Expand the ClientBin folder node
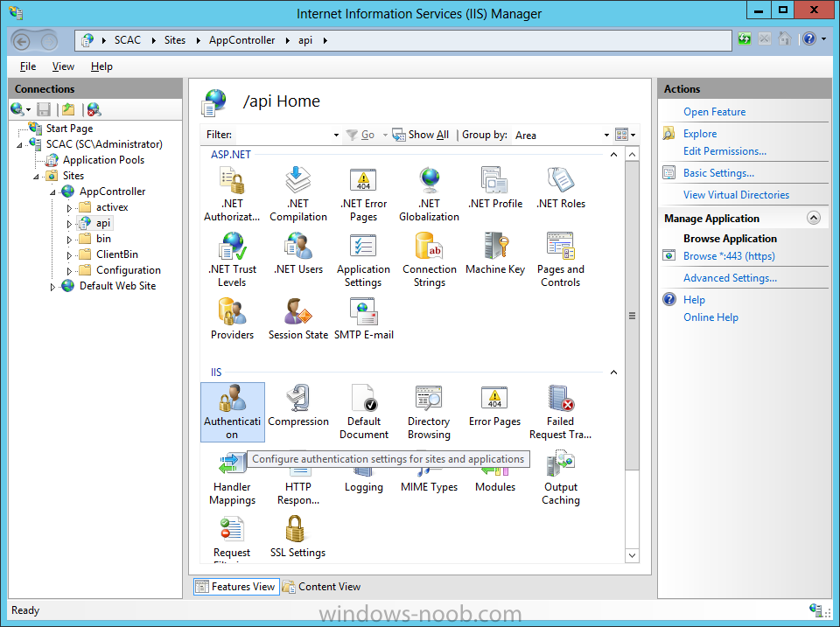 click(69, 254)
